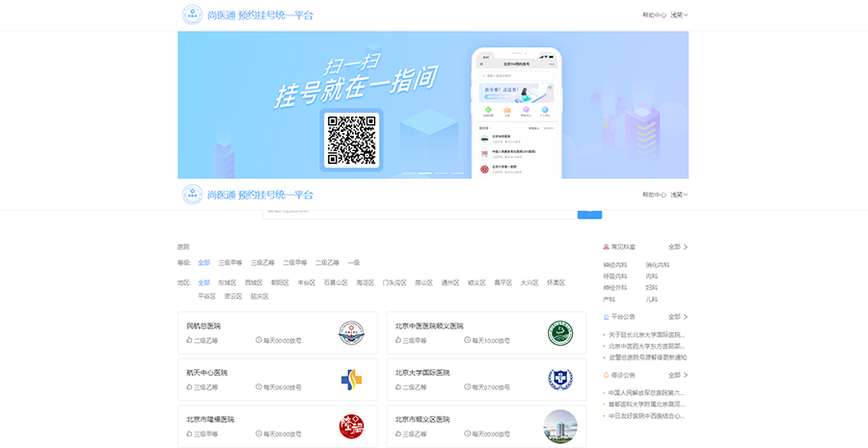Open 民航总医院 via its round logo
This screenshot has width=868, height=448.
click(x=351, y=333)
